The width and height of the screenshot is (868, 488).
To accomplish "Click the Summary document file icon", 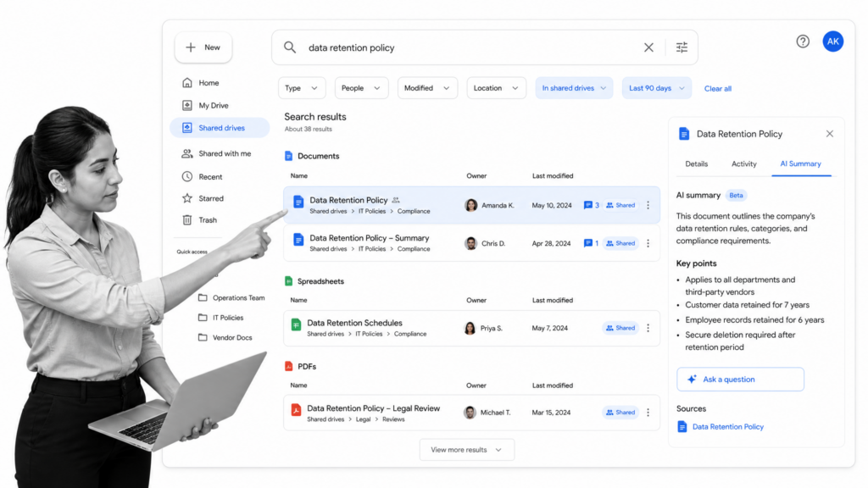I will click(298, 240).
